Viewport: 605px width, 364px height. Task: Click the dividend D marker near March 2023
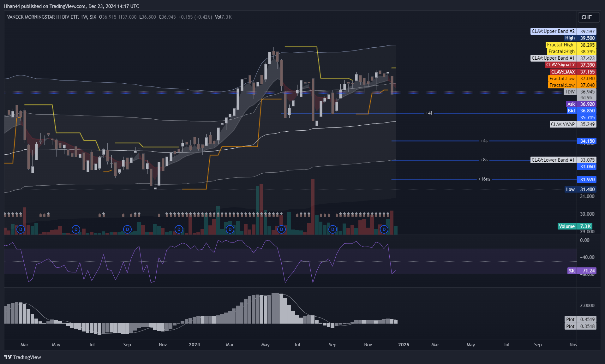(x=21, y=230)
